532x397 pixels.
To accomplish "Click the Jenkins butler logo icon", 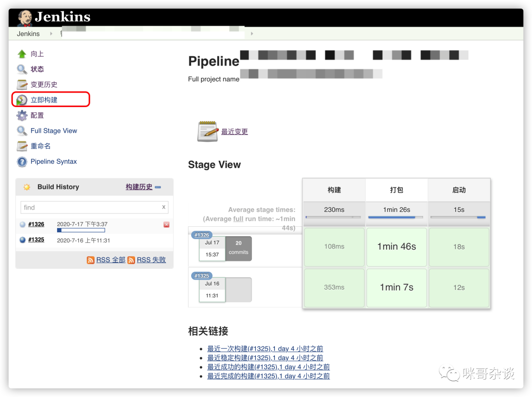I will pos(25,18).
